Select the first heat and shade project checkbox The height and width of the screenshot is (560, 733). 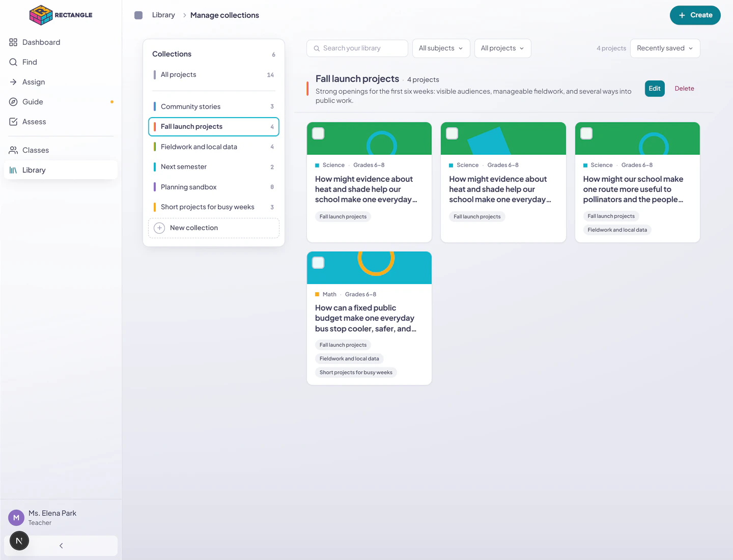pyautogui.click(x=318, y=133)
